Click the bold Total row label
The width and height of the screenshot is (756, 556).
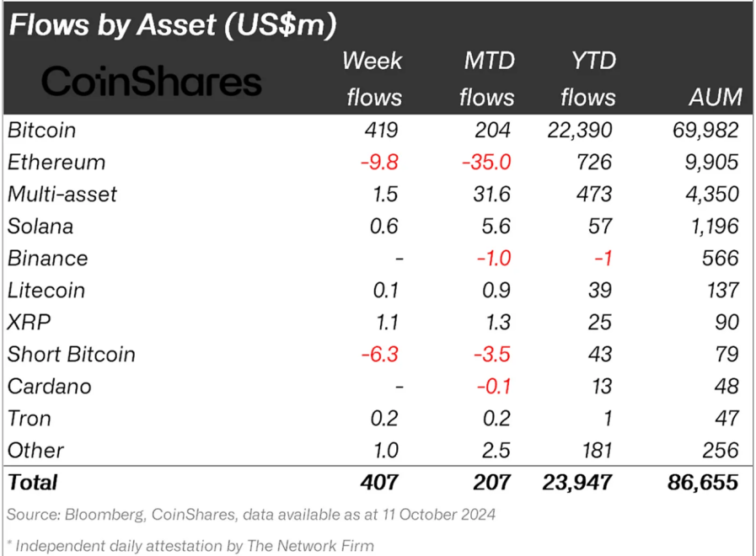[x=33, y=482]
